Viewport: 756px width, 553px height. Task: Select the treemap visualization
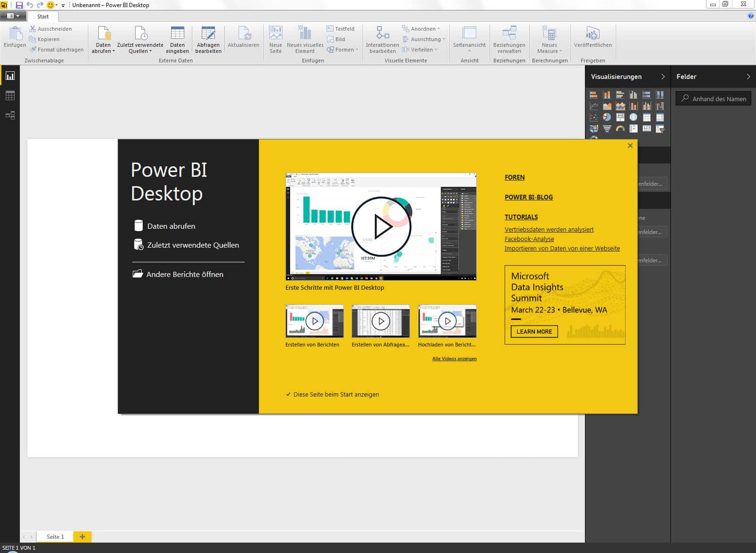click(620, 117)
